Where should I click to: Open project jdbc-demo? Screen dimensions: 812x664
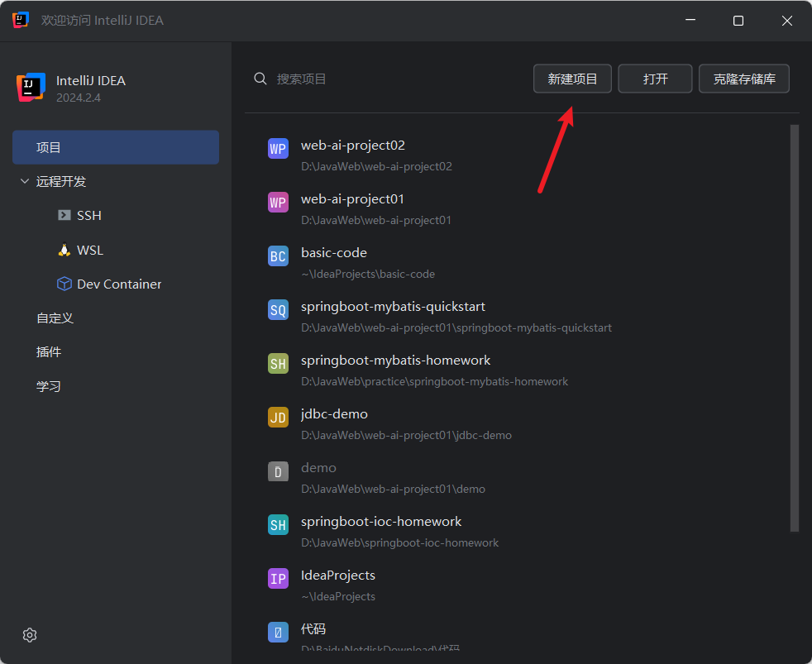334,414
